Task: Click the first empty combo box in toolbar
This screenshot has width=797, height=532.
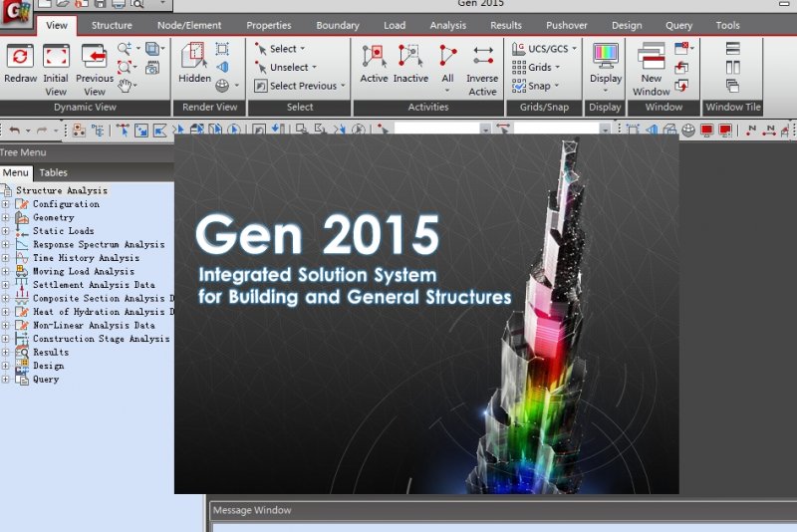Action: 437,129
